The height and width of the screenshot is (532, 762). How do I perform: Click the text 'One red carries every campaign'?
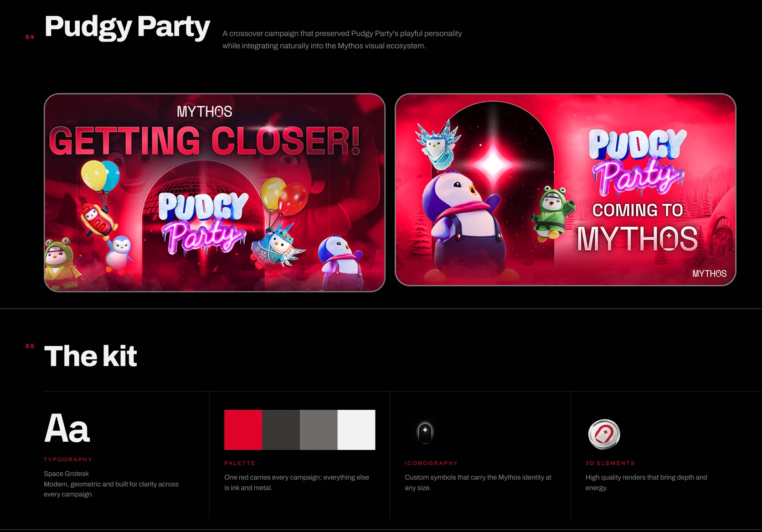pyautogui.click(x=273, y=477)
